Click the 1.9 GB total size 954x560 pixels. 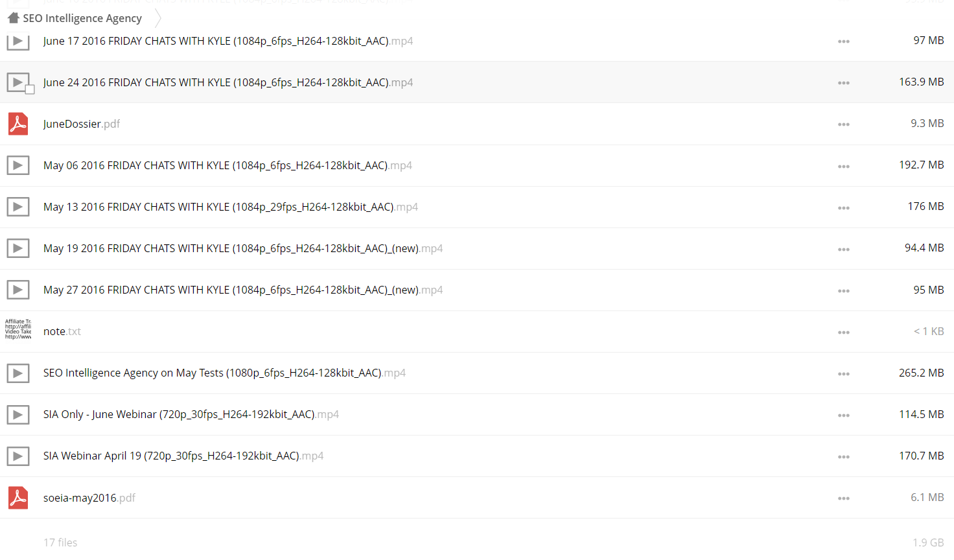click(x=928, y=542)
